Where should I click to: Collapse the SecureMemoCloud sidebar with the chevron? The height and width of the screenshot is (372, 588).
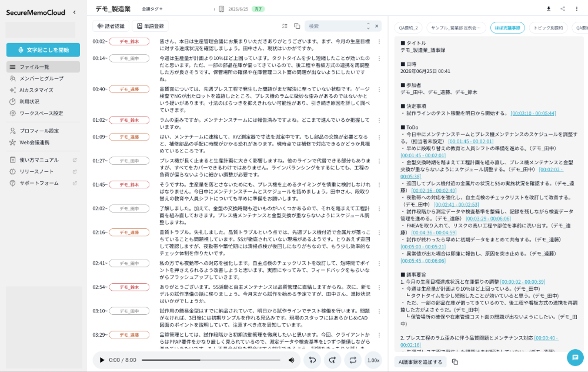pyautogui.click(x=74, y=12)
